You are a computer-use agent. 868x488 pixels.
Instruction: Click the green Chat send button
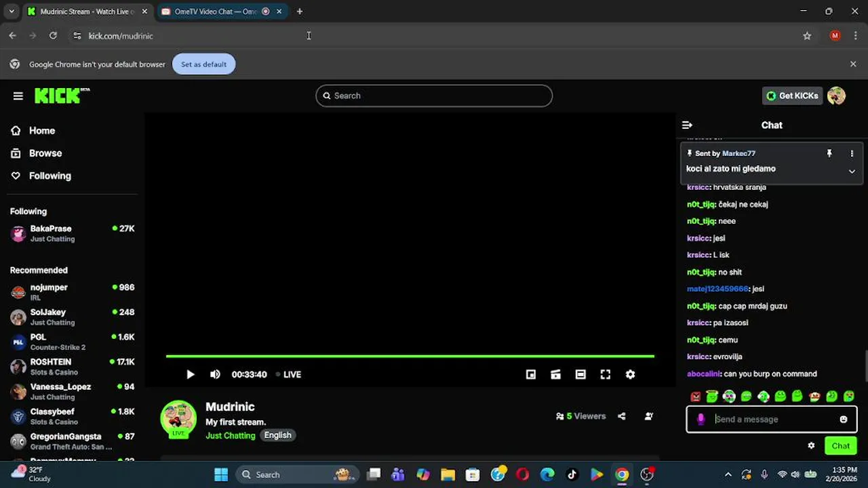click(x=841, y=445)
